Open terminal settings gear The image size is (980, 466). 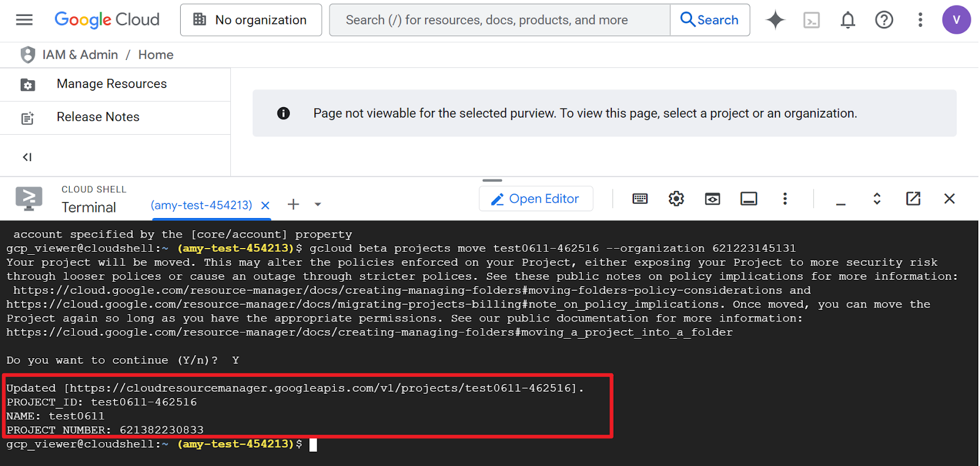676,198
